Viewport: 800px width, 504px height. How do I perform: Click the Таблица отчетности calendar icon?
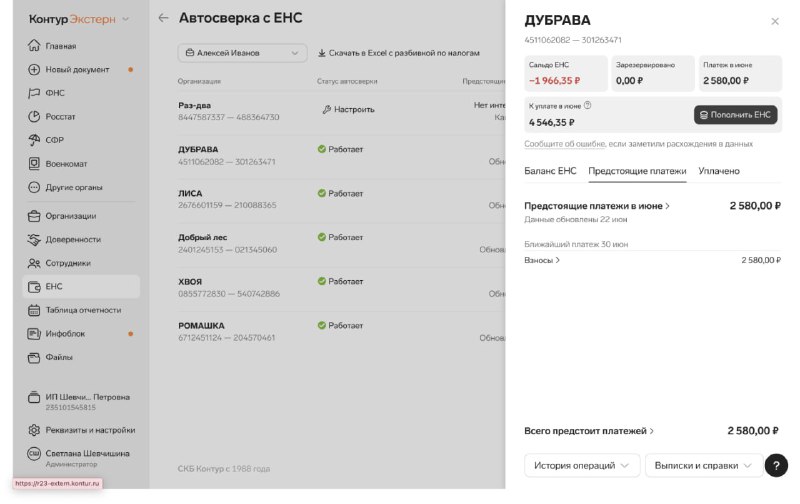34,310
